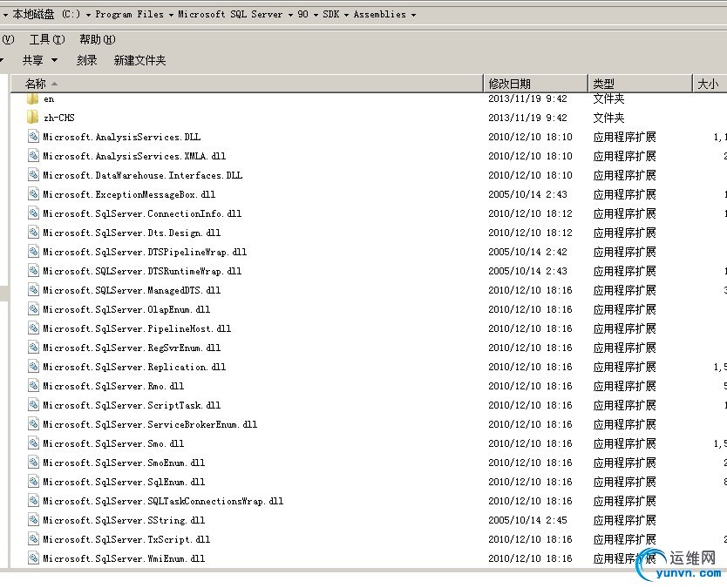Click the Microsoft.SqlServer.Replication.dll file name
The image size is (727, 588).
tap(134, 367)
